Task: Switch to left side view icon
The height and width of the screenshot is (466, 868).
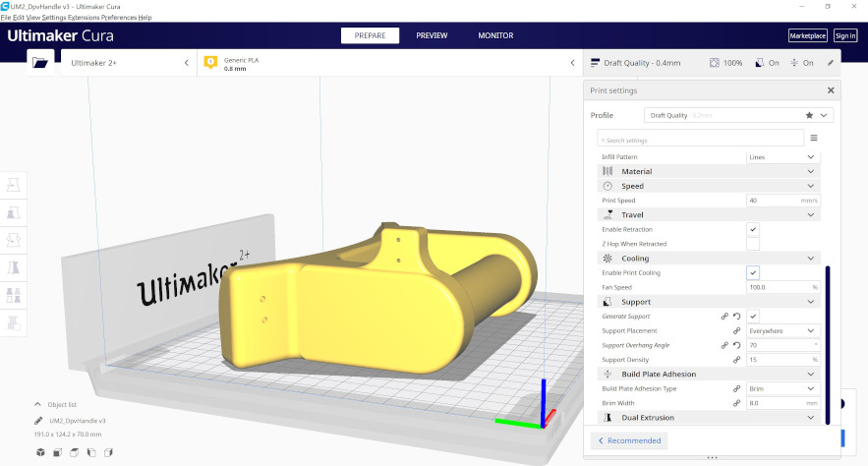Action: (91, 452)
